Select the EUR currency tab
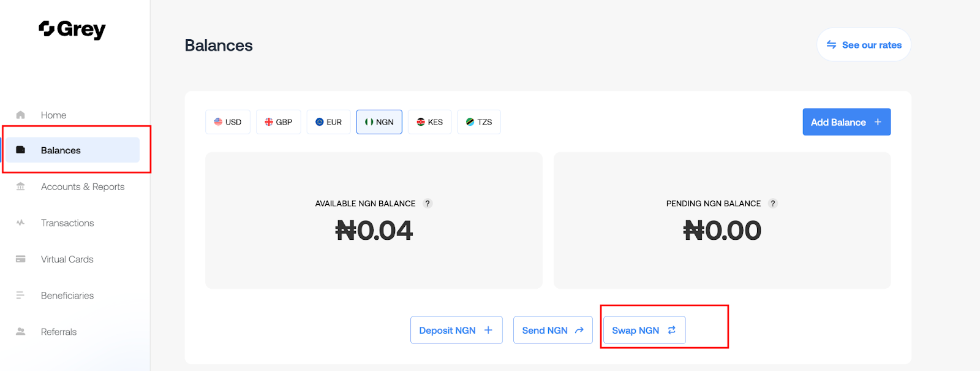 click(329, 122)
